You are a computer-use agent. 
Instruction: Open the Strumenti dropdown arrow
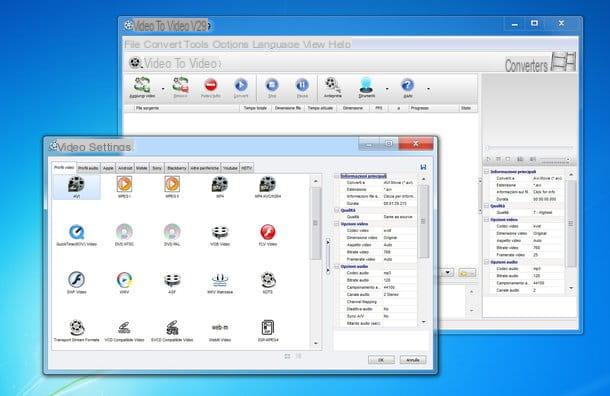[x=387, y=89]
